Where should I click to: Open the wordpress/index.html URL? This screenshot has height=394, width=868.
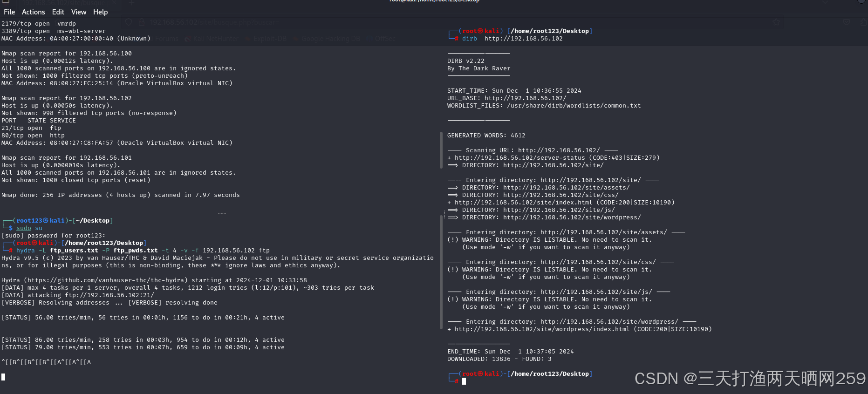click(x=542, y=329)
